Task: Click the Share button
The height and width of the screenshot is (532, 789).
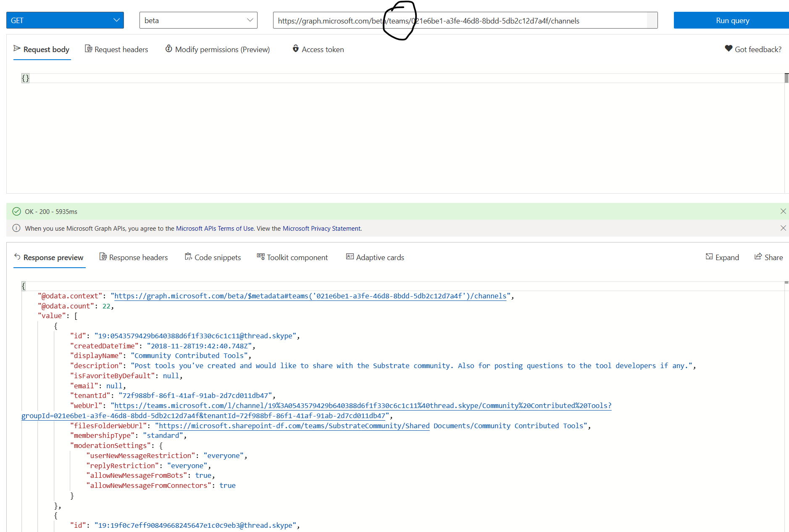Action: (769, 258)
